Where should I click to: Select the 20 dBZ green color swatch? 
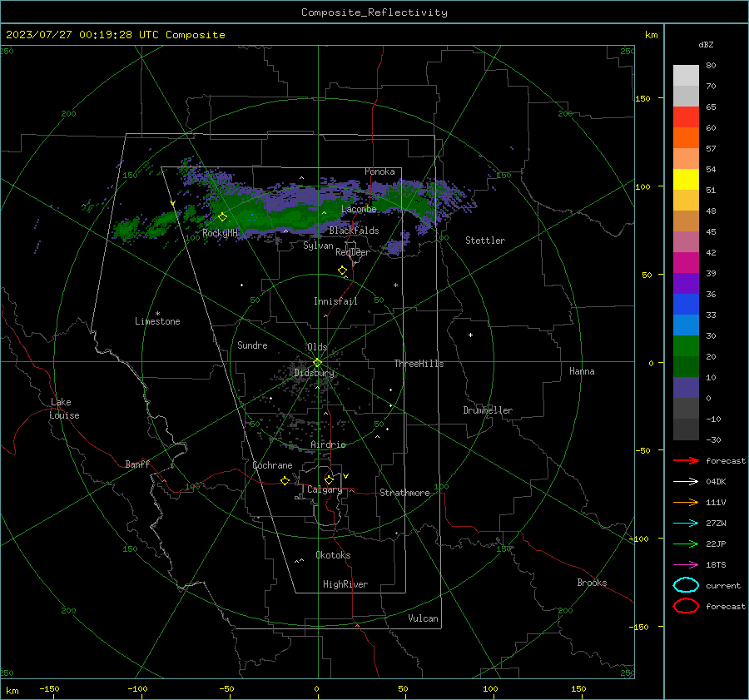click(686, 346)
